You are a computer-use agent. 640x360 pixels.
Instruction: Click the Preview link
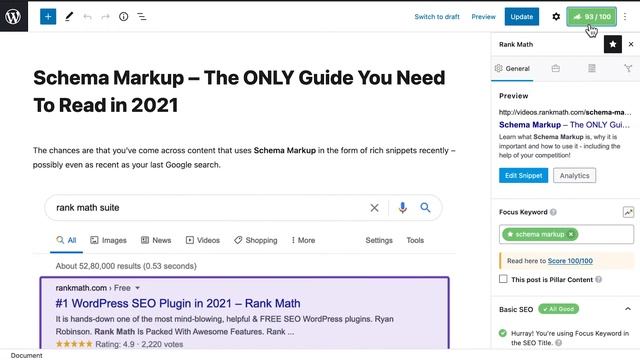(483, 17)
